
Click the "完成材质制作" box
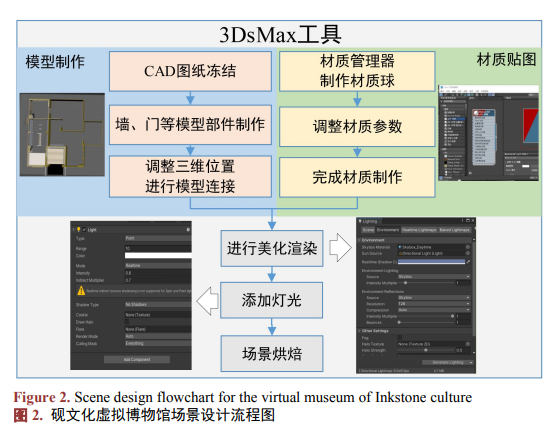tap(357, 177)
